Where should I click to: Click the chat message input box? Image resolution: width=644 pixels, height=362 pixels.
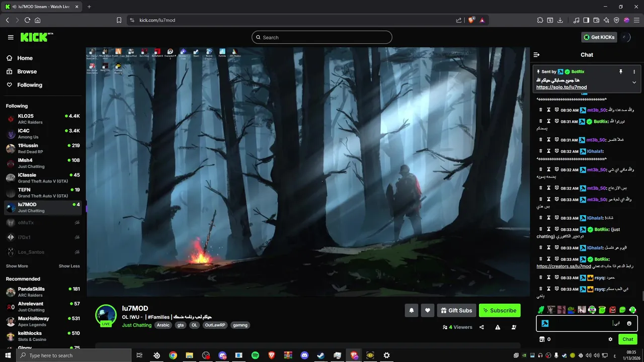tap(587, 323)
